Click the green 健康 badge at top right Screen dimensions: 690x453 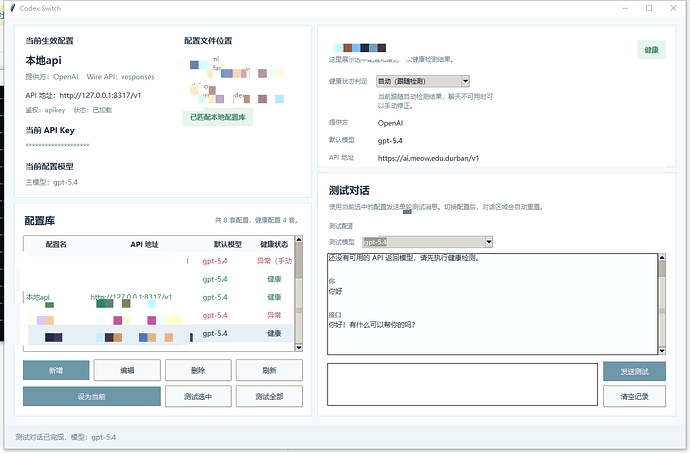click(651, 50)
